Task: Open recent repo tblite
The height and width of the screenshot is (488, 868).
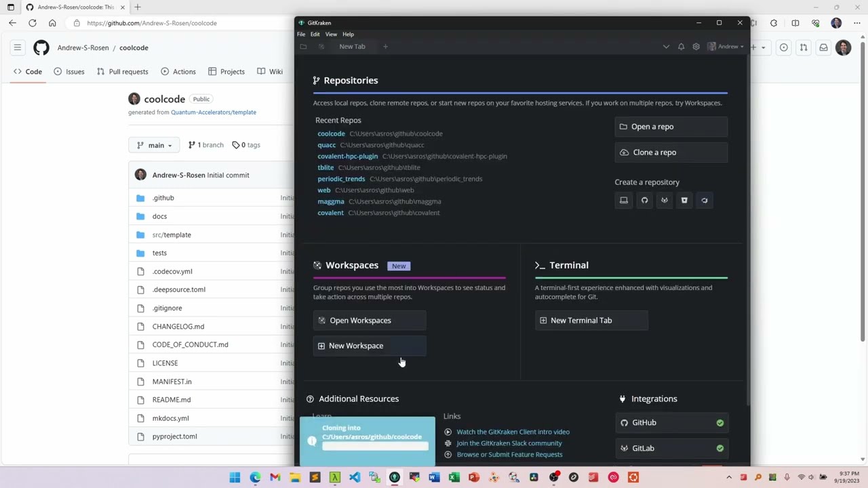Action: point(325,167)
